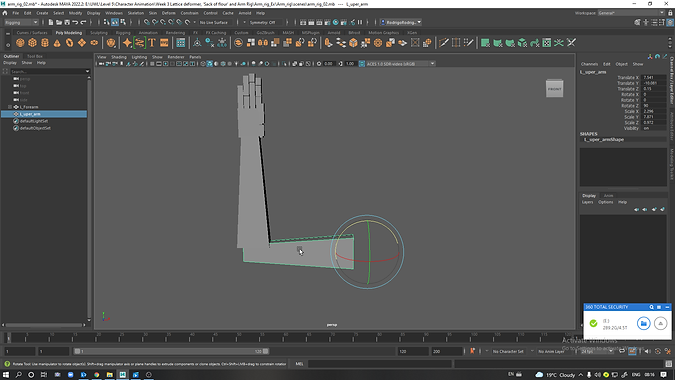Toggle snap to grids magnet icon
The width and height of the screenshot is (675, 380).
click(x=147, y=22)
